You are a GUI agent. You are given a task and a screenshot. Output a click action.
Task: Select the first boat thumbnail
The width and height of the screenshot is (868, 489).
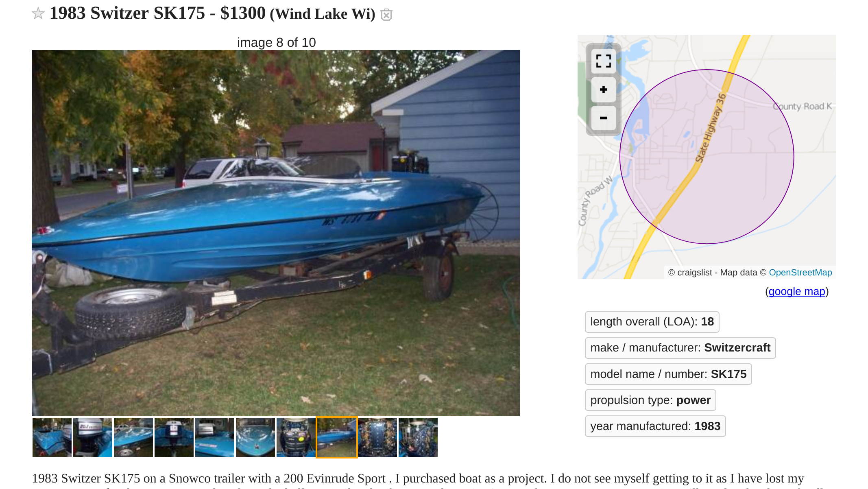52,437
